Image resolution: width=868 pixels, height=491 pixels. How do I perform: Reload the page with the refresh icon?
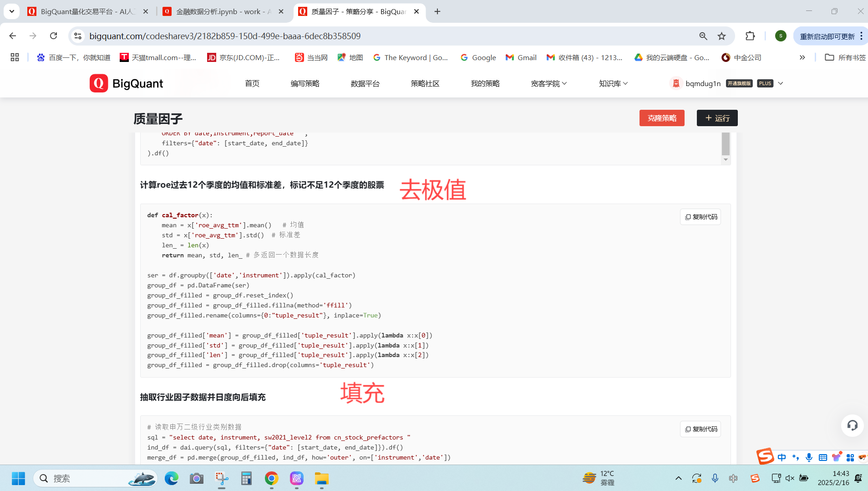[x=54, y=36]
